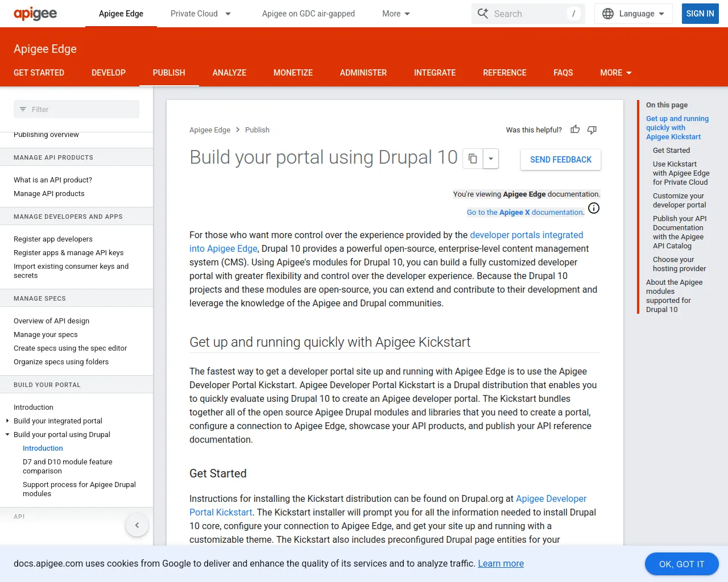Click the globe language icon
Viewport: 728px width, 582px height.
point(608,14)
